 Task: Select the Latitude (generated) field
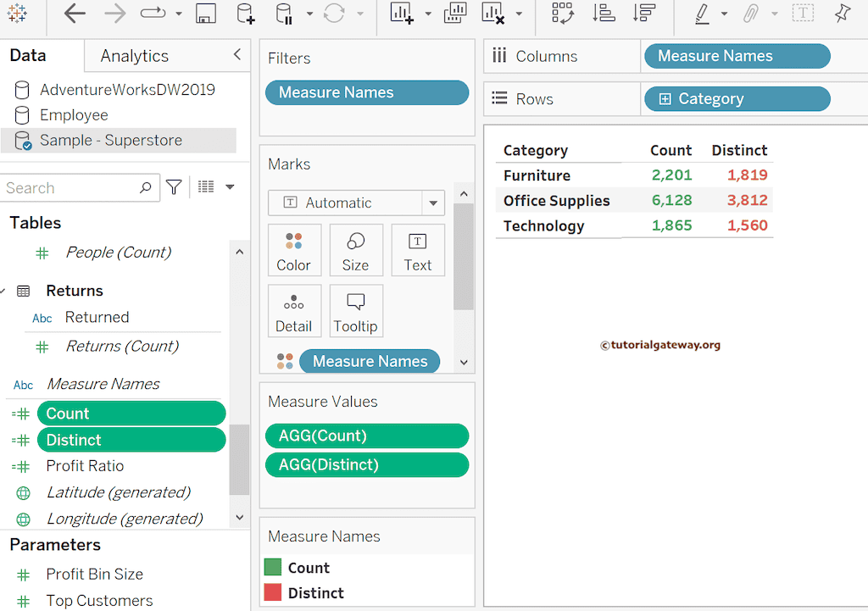(118, 492)
